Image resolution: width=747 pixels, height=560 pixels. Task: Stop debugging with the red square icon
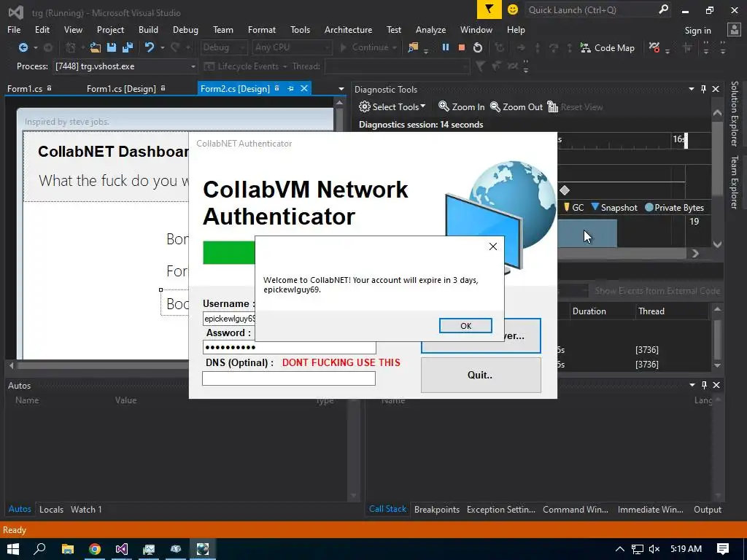pyautogui.click(x=461, y=47)
